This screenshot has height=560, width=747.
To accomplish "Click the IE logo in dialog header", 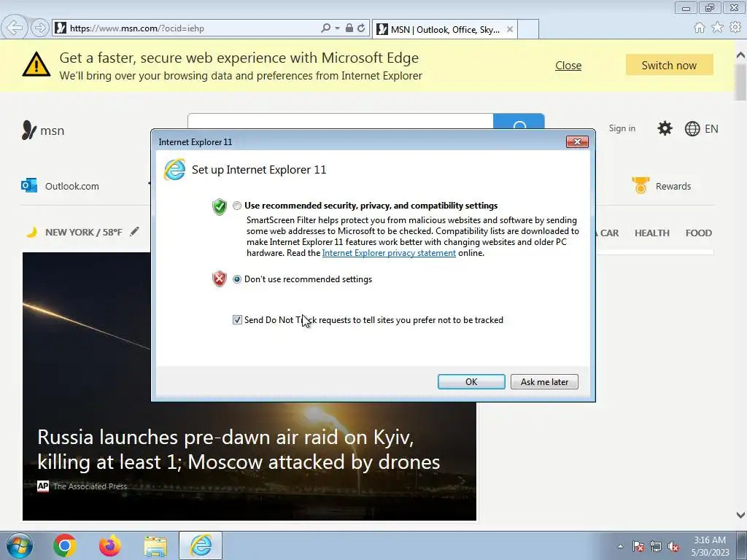I will (174, 169).
